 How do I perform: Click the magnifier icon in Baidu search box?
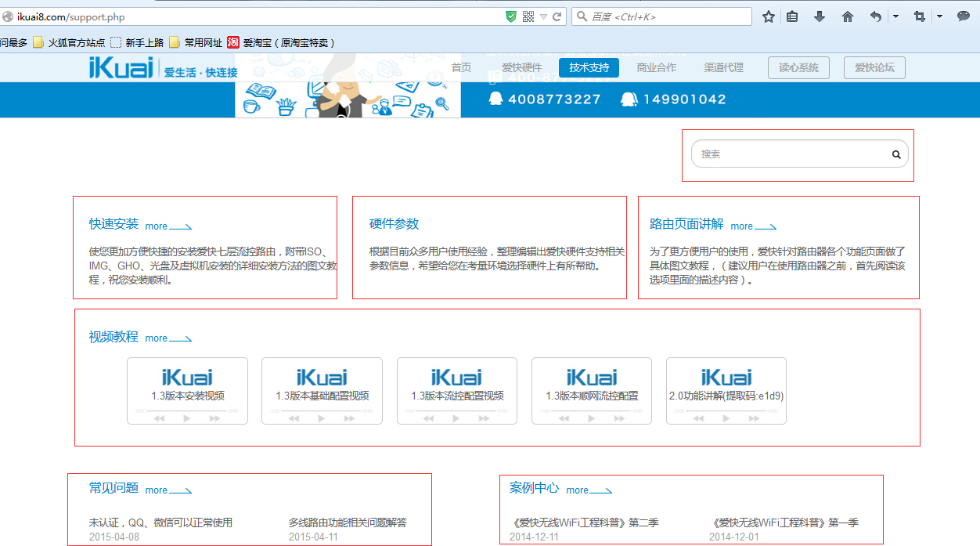(582, 16)
